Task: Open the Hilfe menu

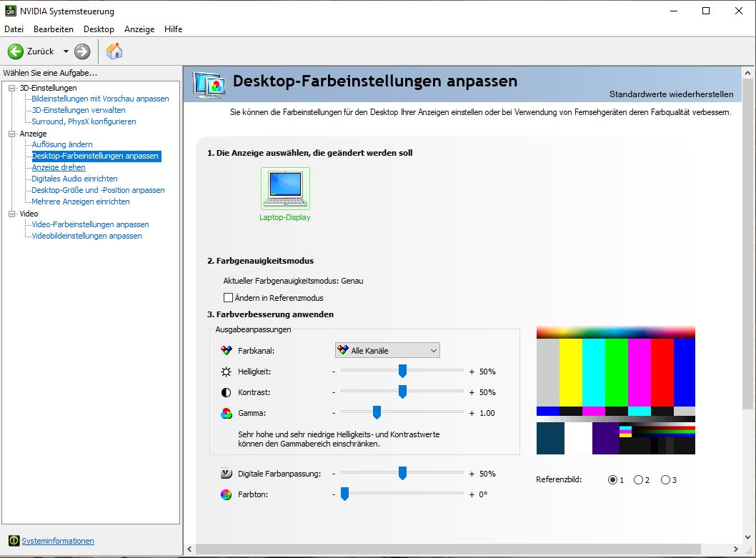Action: point(173,29)
